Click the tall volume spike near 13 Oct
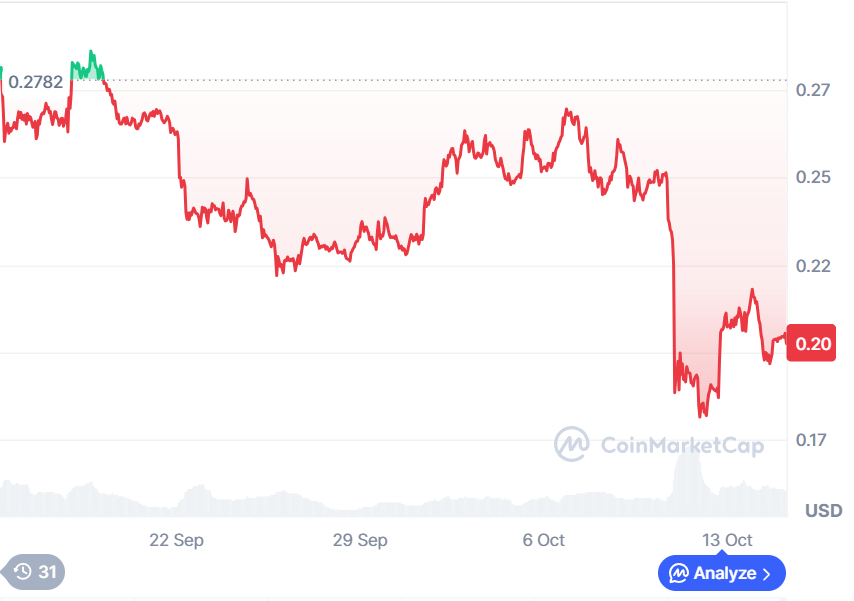The image size is (854, 601). (688, 472)
